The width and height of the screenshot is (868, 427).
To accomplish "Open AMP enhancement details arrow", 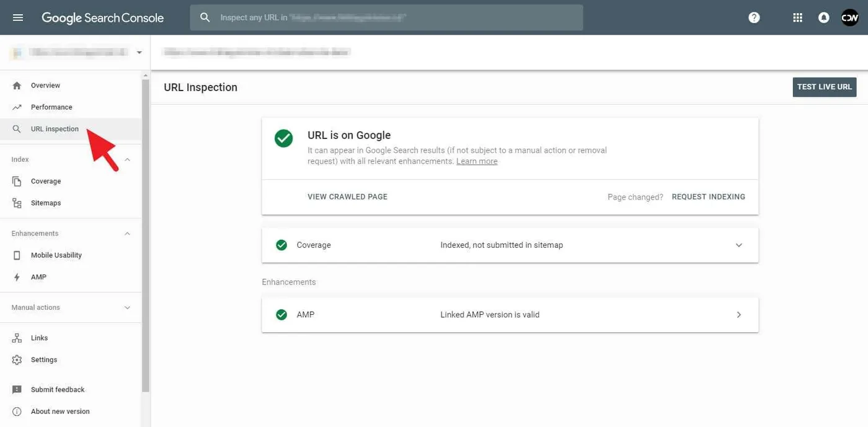I will [x=739, y=315].
